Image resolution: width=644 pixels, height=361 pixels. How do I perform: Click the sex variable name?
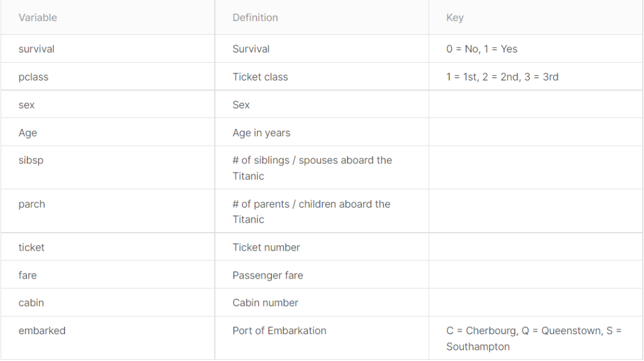[26, 105]
